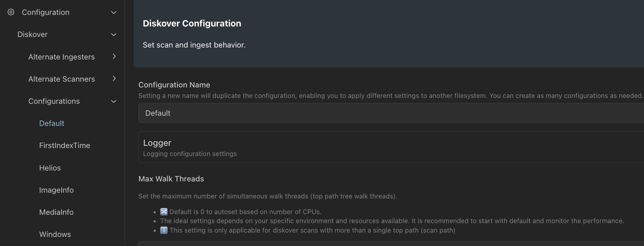Click the shuffle icon beside Default is 0
The image size is (644, 246).
click(x=164, y=212)
